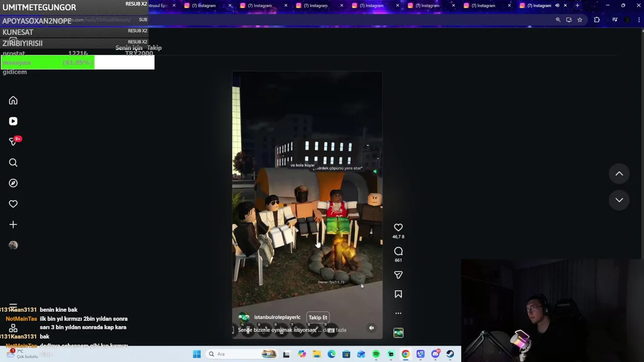The height and width of the screenshot is (362, 644).
Task: Open the profile avatar in the sidebar
Action: [13, 245]
